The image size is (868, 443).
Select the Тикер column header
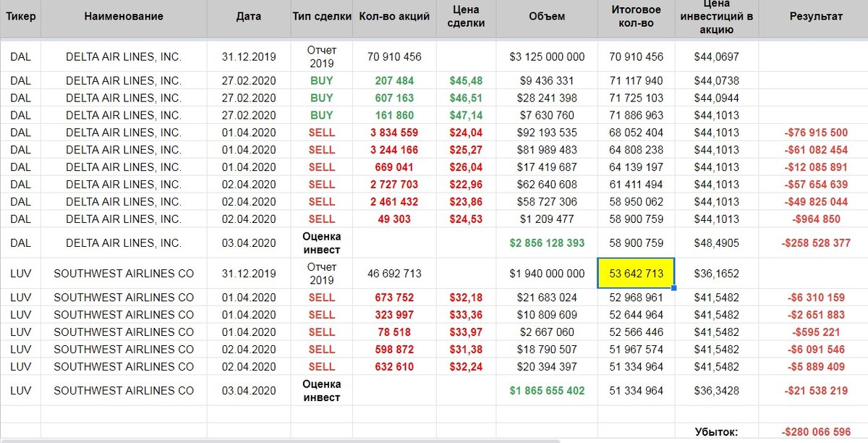coord(20,16)
